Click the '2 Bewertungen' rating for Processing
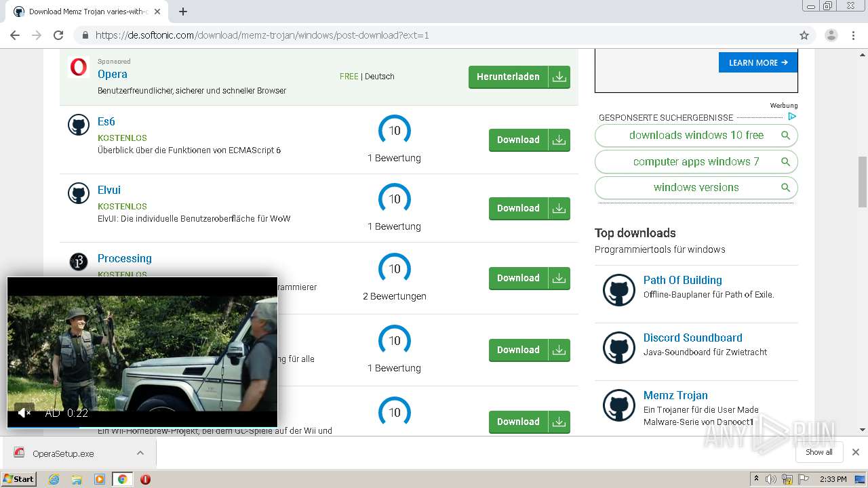Viewport: 868px width, 488px height. tap(394, 296)
